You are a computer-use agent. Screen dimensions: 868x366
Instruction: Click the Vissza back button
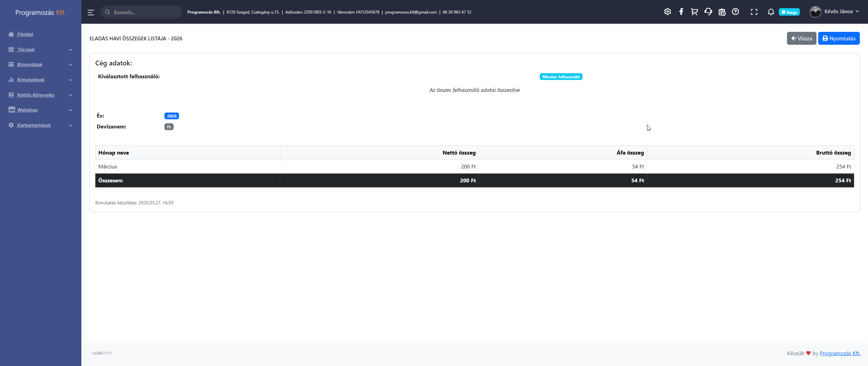tap(801, 38)
